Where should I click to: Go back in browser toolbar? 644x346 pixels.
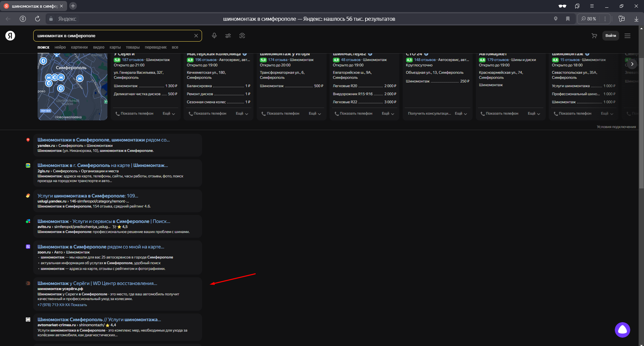(8, 19)
